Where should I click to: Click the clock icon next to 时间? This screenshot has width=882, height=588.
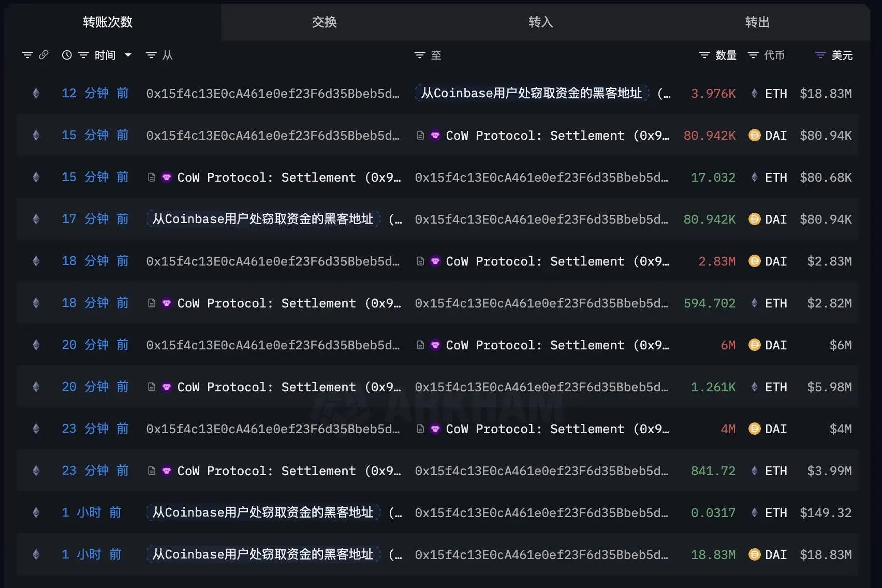[66, 55]
